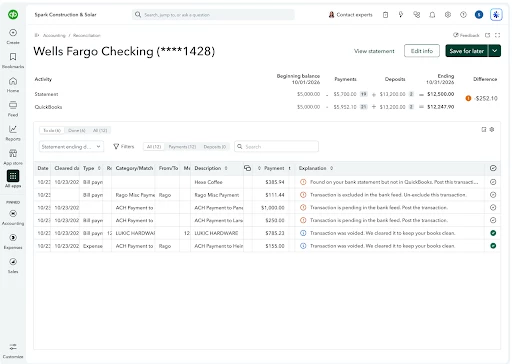This screenshot has height=364, width=512.
Task: Open Bookmarks in the sidebar
Action: pos(13,60)
